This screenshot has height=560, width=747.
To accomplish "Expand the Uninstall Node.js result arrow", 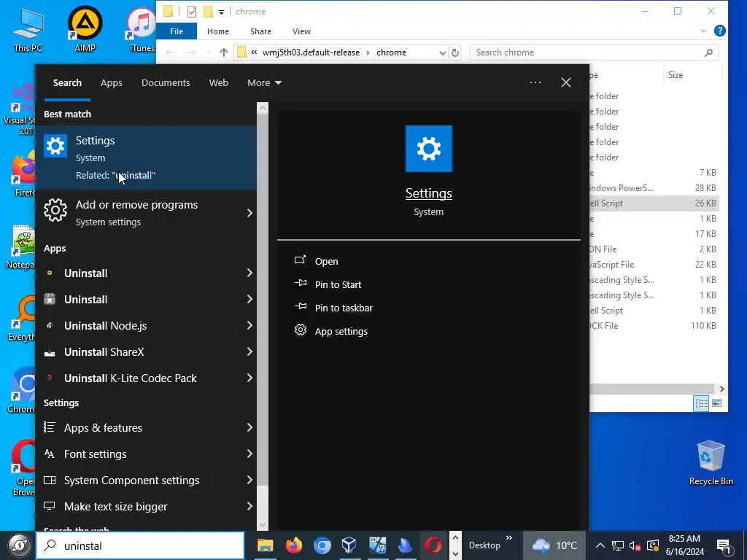I will (249, 325).
